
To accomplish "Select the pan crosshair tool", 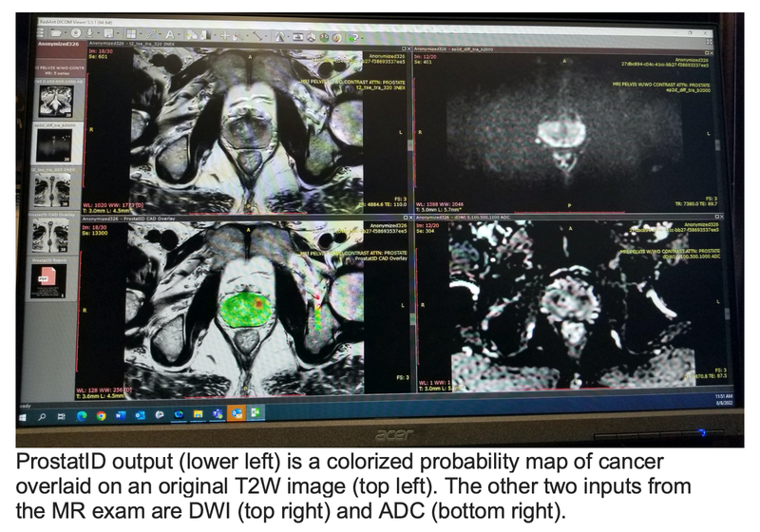I will 225,35.
